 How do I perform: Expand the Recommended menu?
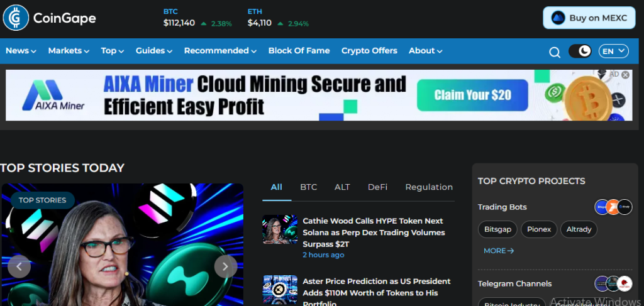220,51
